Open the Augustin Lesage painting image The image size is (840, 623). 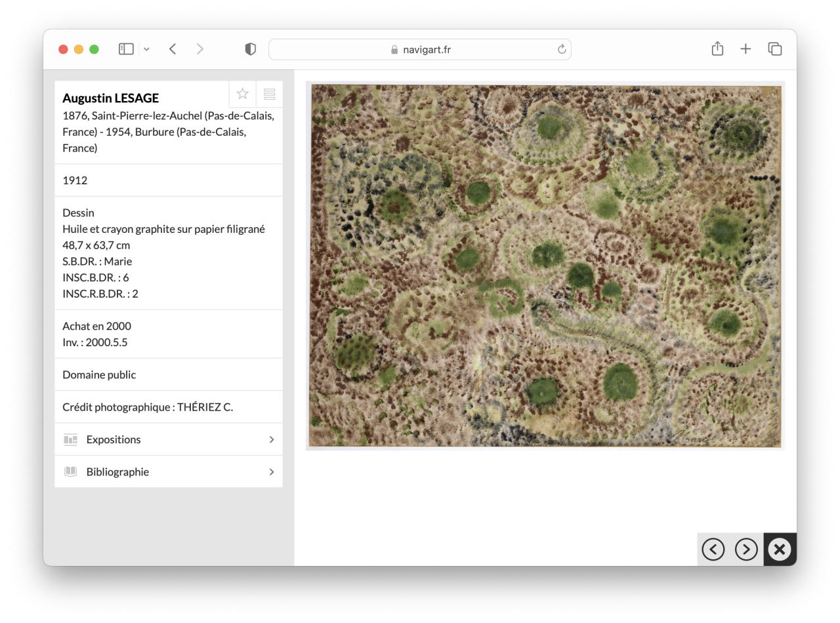[545, 266]
